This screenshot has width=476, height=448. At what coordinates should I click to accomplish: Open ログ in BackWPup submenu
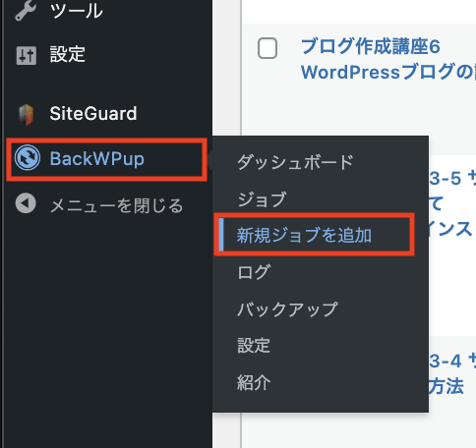254,272
